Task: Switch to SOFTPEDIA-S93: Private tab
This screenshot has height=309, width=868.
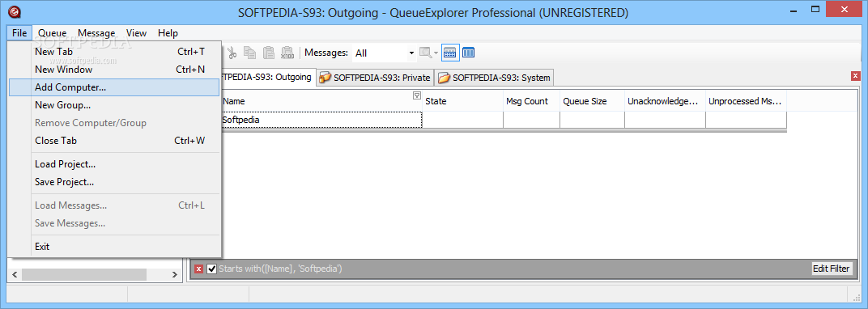Action: click(376, 78)
